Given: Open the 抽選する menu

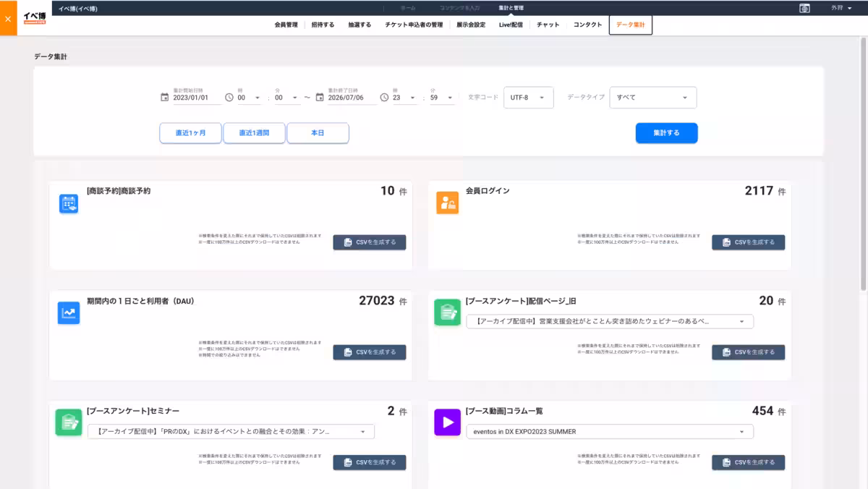Looking at the screenshot, I should click(359, 25).
